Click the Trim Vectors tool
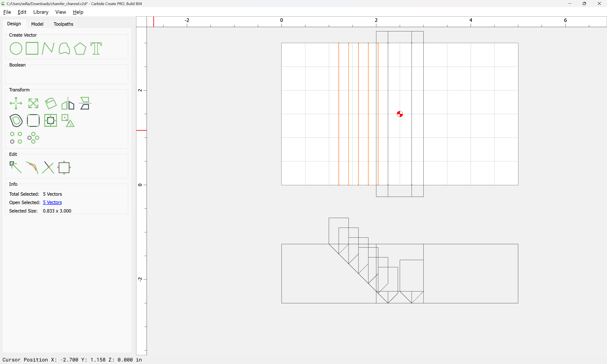Screen dimensions: 607x364 coord(48,167)
